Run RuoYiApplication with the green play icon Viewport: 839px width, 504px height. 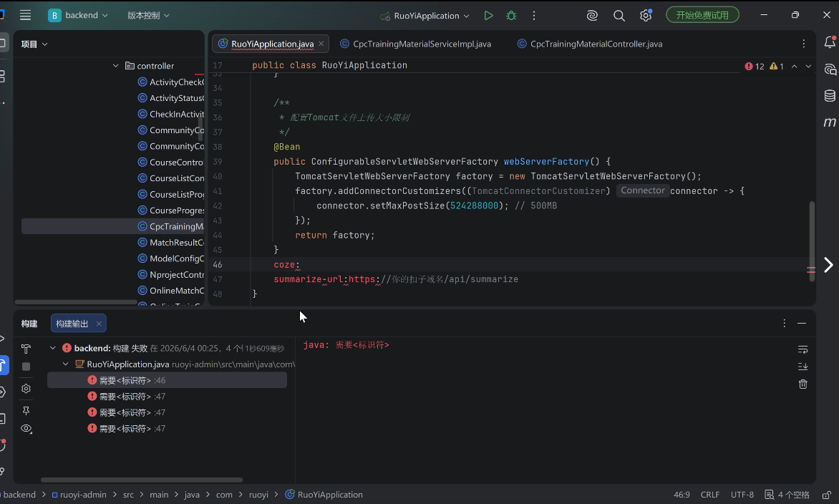488,16
